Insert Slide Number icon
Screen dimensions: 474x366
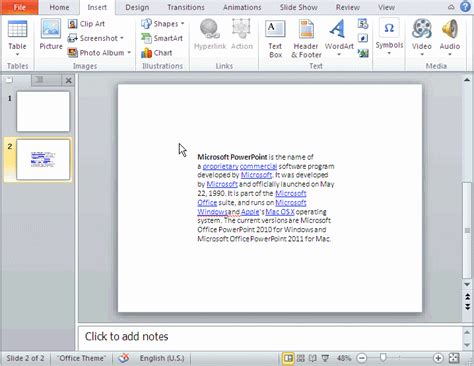click(x=363, y=38)
